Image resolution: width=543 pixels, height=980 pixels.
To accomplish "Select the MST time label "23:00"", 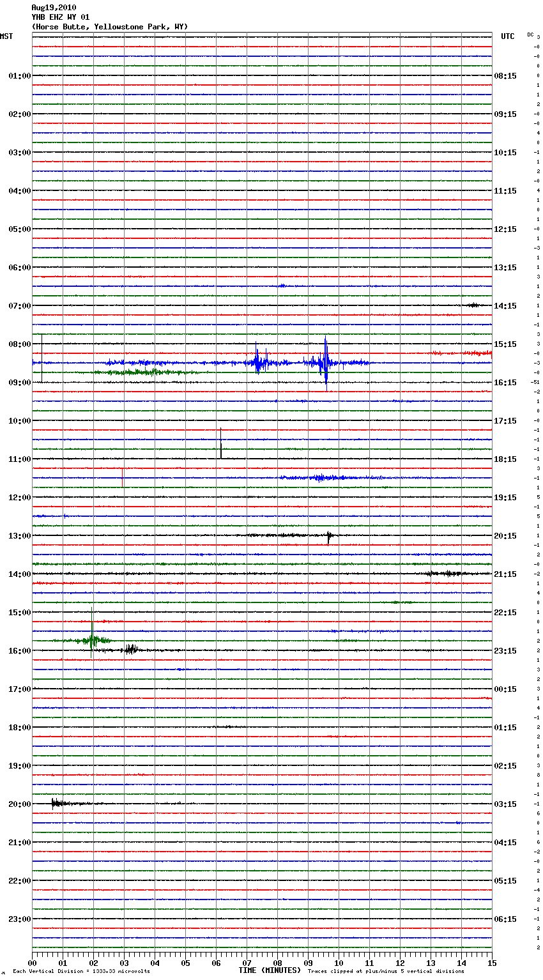I will click(20, 919).
